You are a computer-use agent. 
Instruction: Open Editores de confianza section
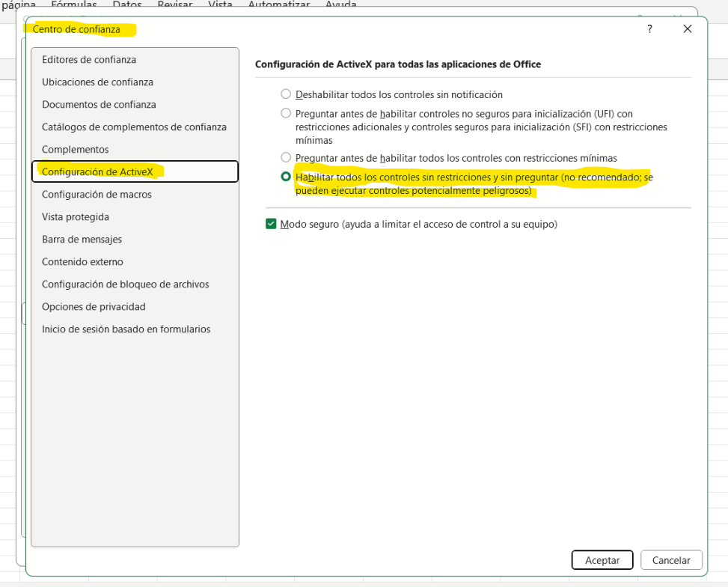tap(135, 59)
